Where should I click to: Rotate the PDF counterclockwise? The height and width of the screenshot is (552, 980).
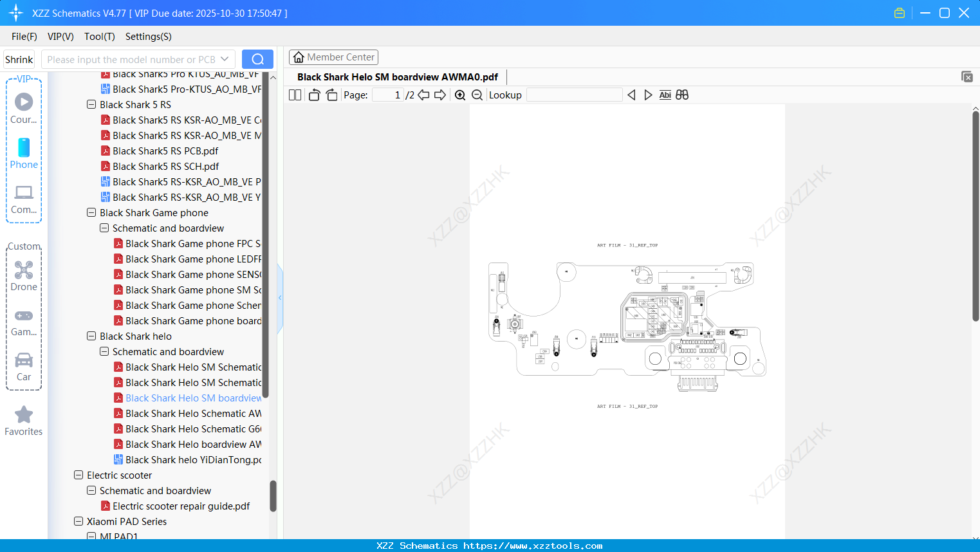[x=314, y=95]
